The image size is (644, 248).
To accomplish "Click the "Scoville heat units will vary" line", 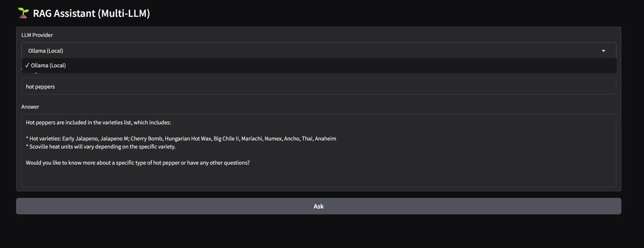I will pyautogui.click(x=101, y=147).
